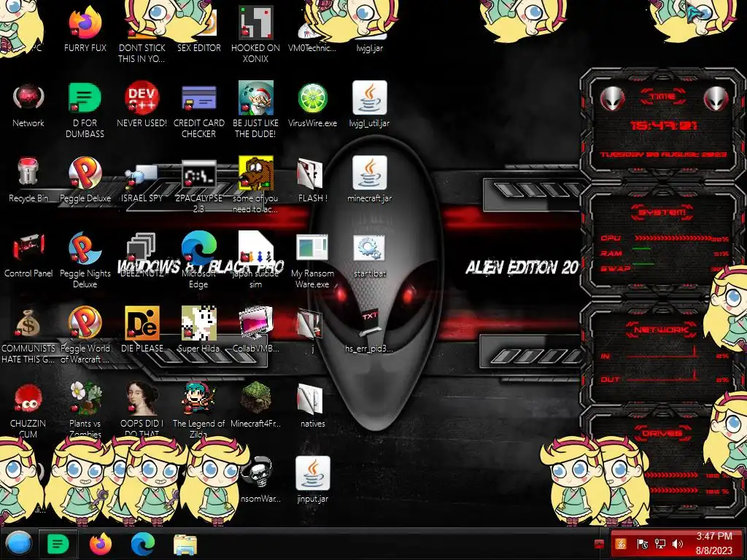Select jinput.jar Java file

312,473
